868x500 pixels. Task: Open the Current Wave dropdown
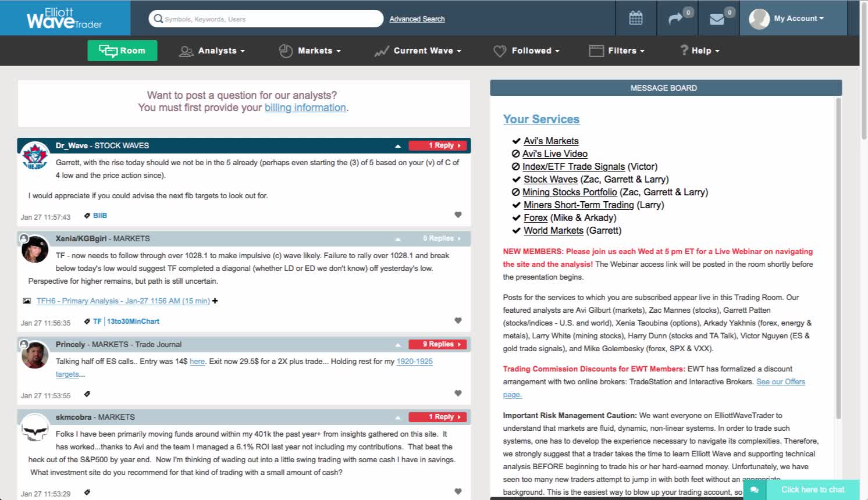click(x=418, y=51)
